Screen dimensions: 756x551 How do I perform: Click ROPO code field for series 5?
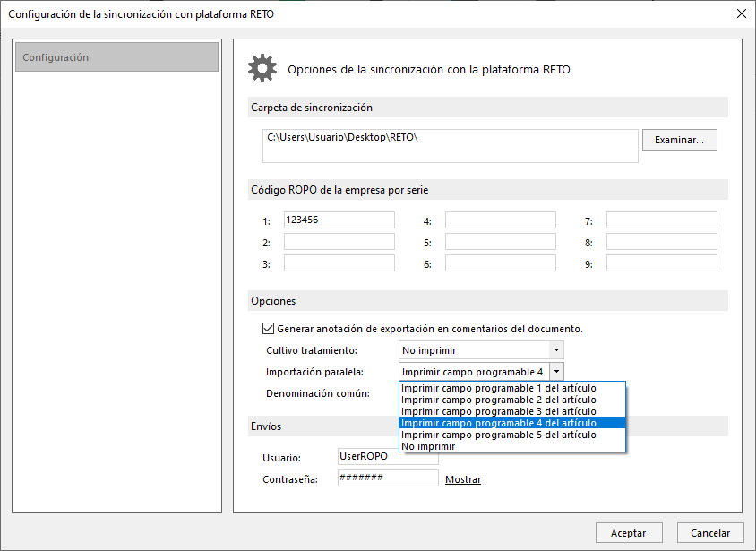click(x=501, y=242)
